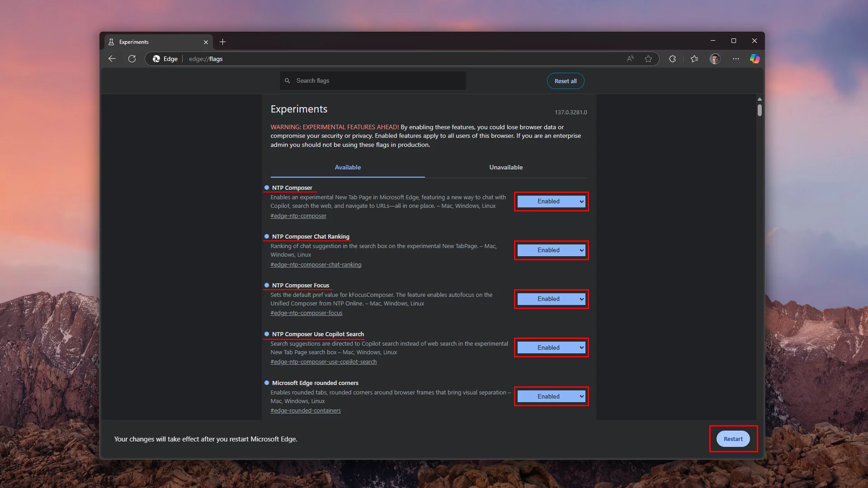This screenshot has width=868, height=488.
Task: Click the NTP Composer Focus heading
Action: point(301,286)
